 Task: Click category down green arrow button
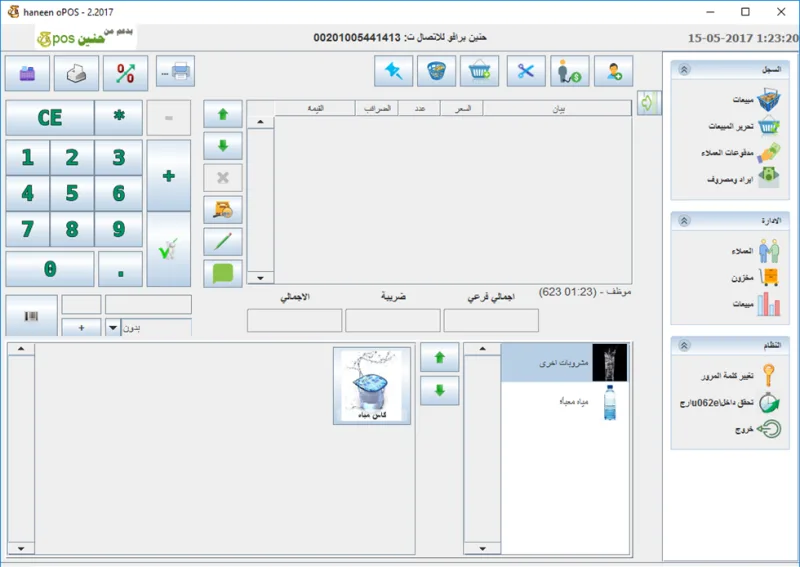click(439, 391)
